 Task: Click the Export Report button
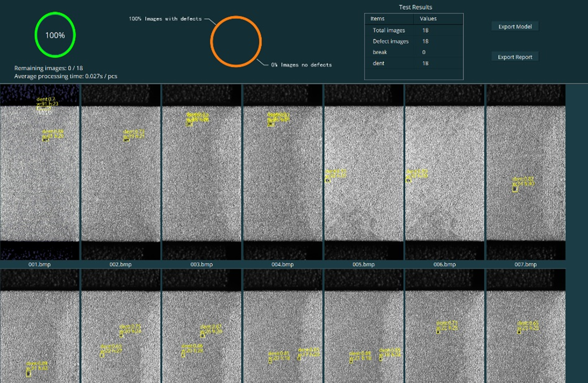515,57
